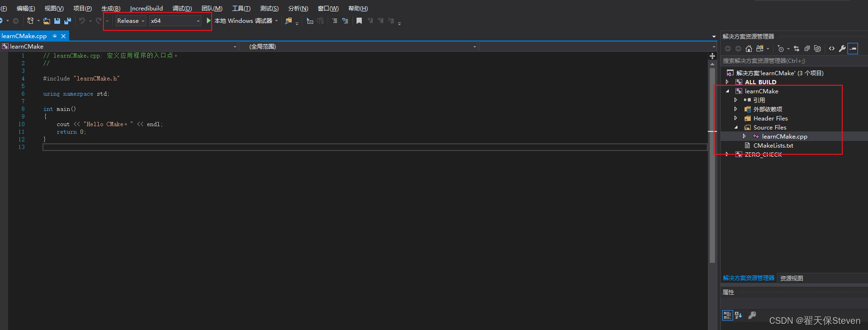Pin the learnCMake.cpp tab

coord(55,36)
